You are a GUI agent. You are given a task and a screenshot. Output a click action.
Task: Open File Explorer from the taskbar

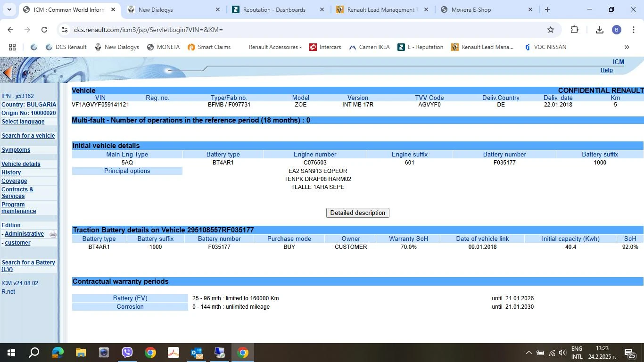click(x=81, y=353)
